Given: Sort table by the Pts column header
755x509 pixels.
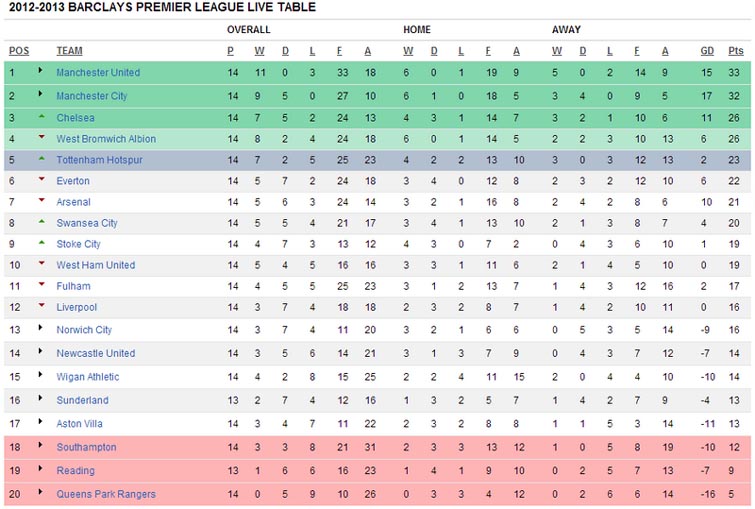Looking at the screenshot, I should pos(735,51).
